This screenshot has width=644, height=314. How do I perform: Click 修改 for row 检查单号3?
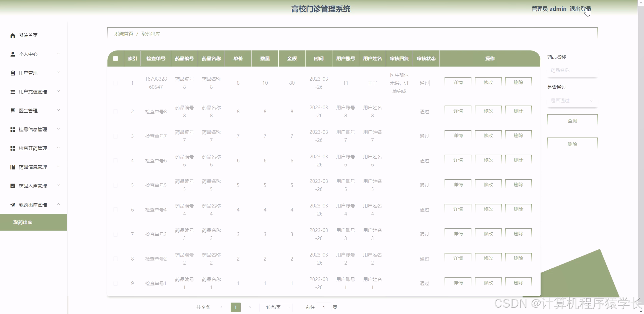(x=488, y=234)
